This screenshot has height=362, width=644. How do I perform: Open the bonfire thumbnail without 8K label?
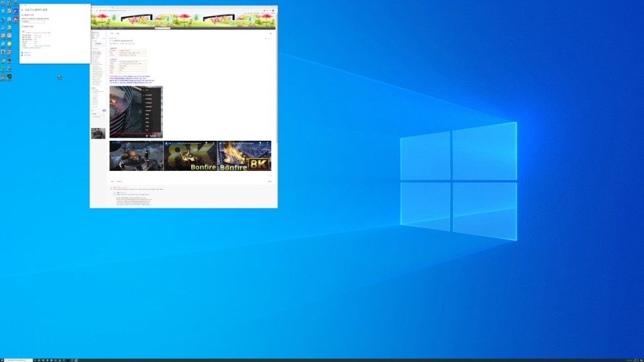tap(136, 156)
